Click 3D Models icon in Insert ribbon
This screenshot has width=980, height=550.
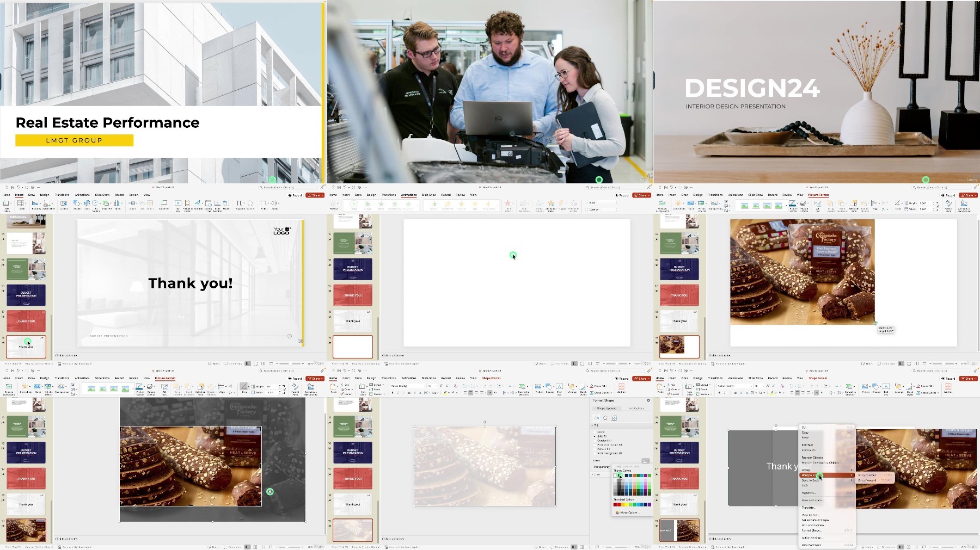tap(96, 206)
